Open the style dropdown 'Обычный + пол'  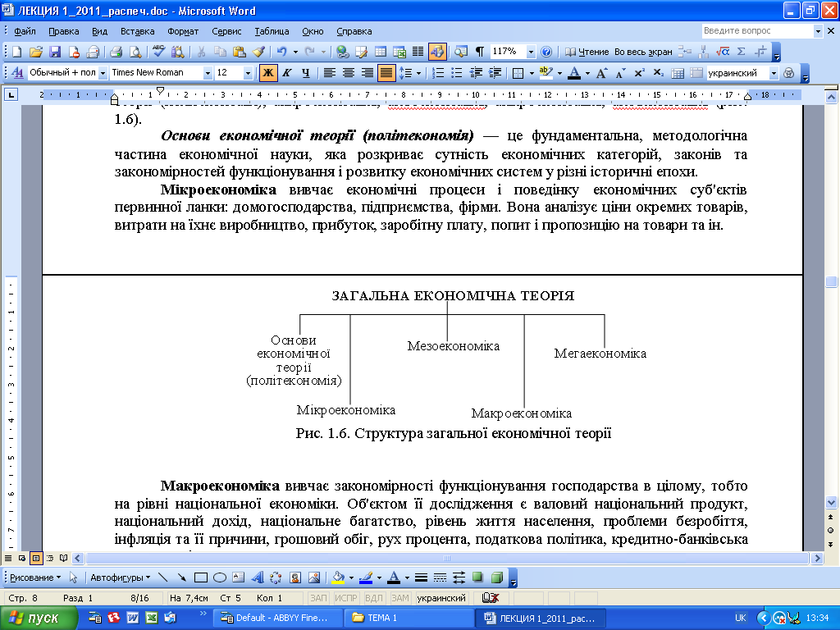(103, 73)
